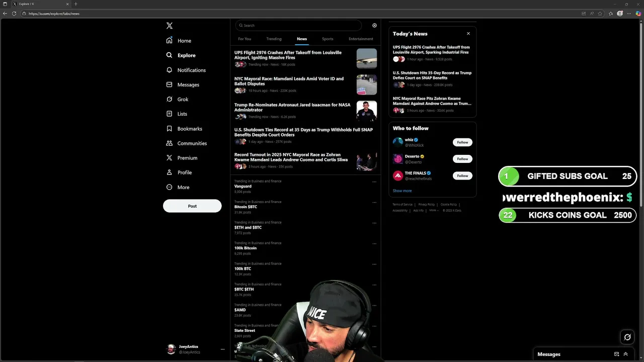Click the Explore magnifier icon in sidebar
This screenshot has height=362, width=644.
tap(170, 55)
